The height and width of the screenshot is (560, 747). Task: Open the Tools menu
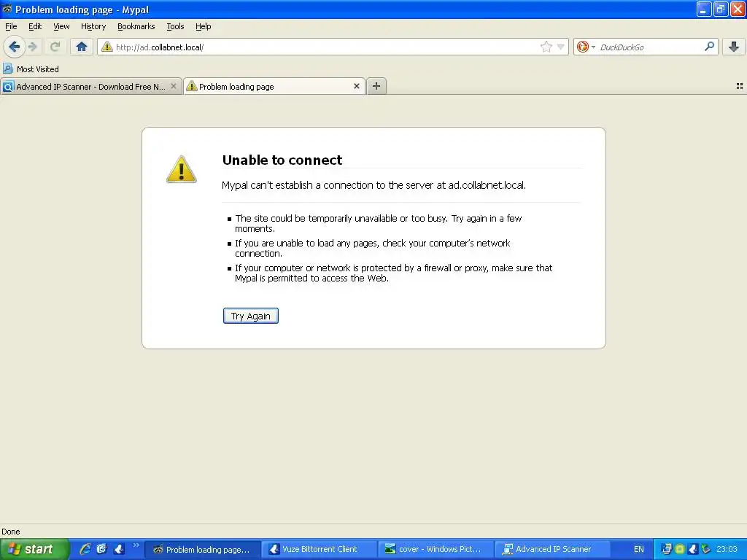[175, 26]
